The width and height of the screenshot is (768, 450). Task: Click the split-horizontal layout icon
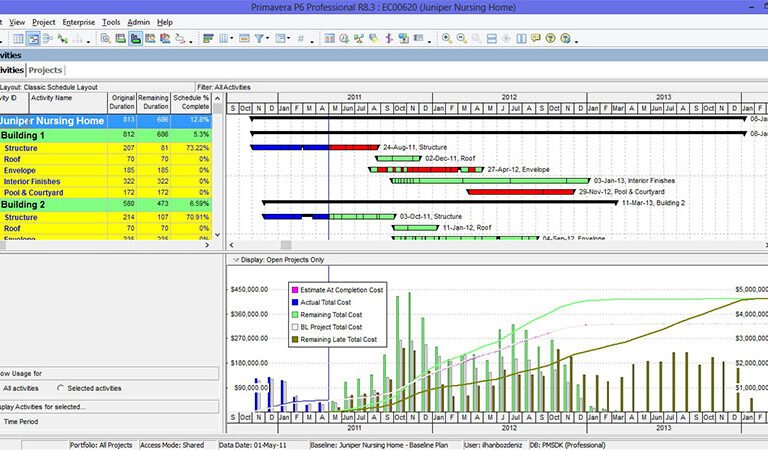pyautogui.click(x=492, y=38)
